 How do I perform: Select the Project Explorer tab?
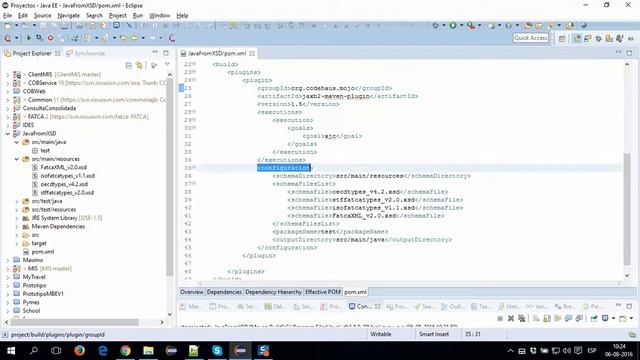[x=32, y=53]
